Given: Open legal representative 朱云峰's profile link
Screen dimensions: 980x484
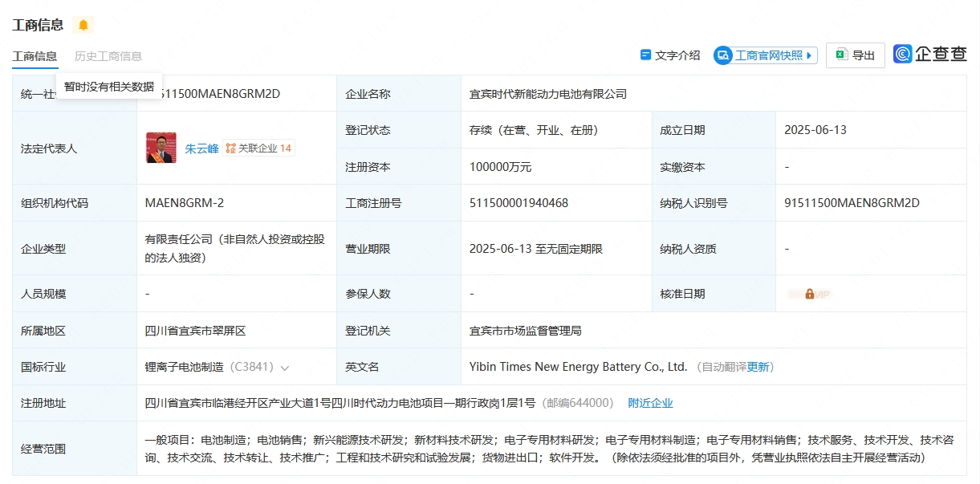Looking at the screenshot, I should point(201,148).
